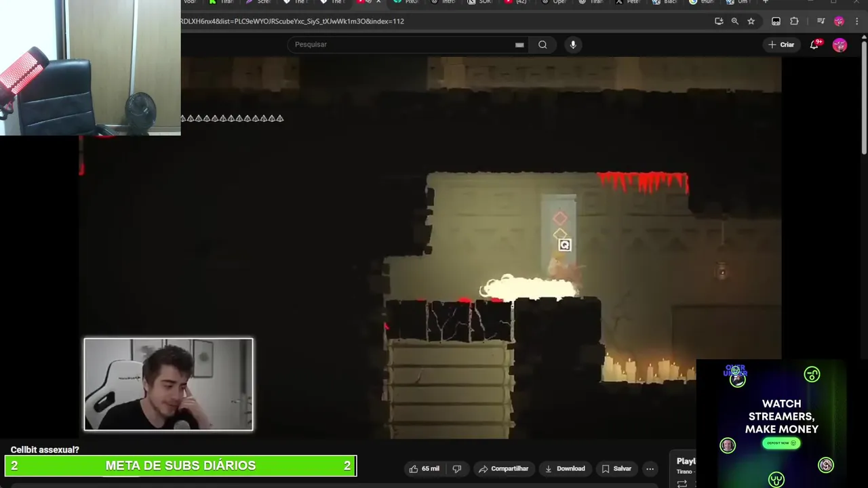This screenshot has width=868, height=488.
Task: Open the more actions three-dot menu
Action: point(650,468)
